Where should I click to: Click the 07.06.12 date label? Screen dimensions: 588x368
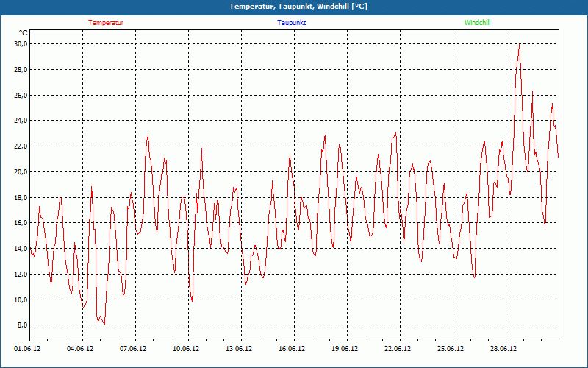point(133,349)
